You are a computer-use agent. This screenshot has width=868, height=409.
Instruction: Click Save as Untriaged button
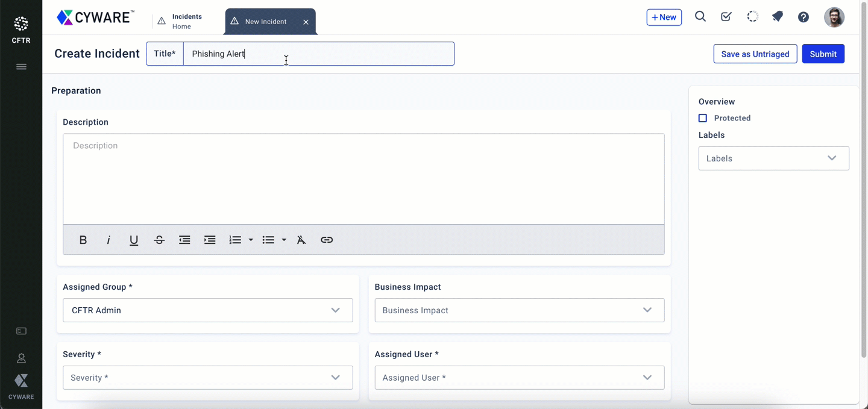(755, 54)
